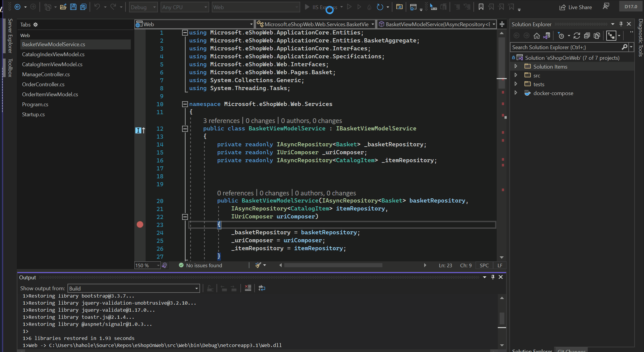This screenshot has height=352, width=644.
Task: Click Solution Explorer's sync refresh icon
Action: coord(577,36)
